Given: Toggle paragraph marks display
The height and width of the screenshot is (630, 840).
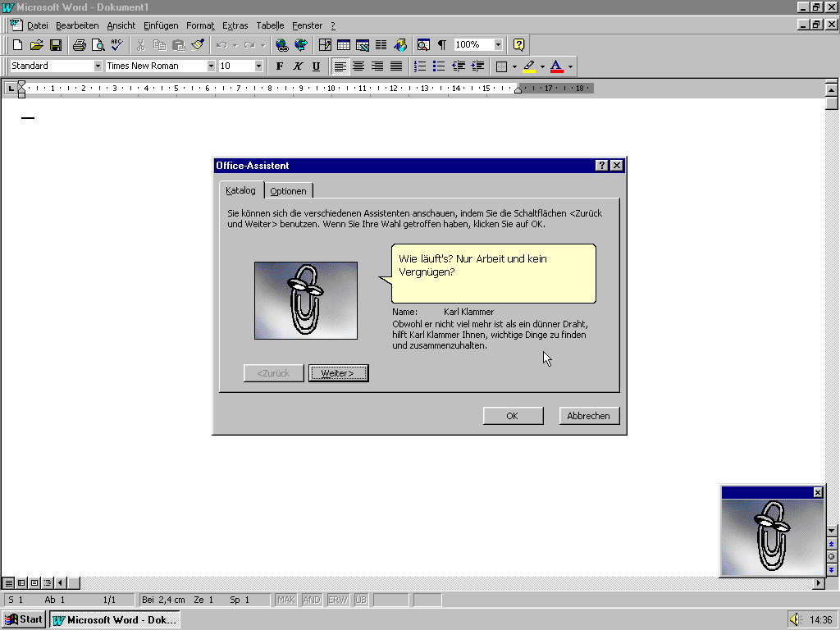Looking at the screenshot, I should tap(442, 45).
